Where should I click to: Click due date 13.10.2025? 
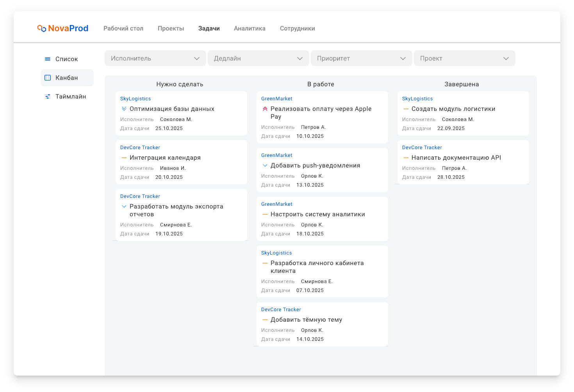click(x=310, y=185)
